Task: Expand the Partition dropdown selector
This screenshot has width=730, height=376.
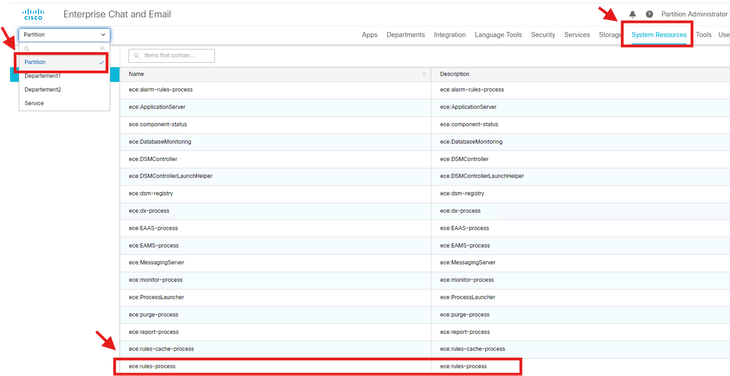Action: [x=64, y=35]
